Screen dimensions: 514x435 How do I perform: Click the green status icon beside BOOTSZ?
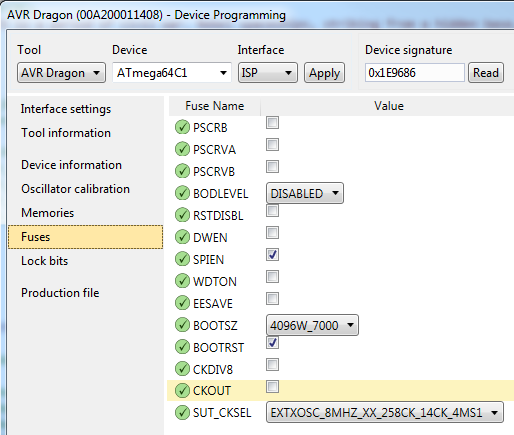(182, 325)
